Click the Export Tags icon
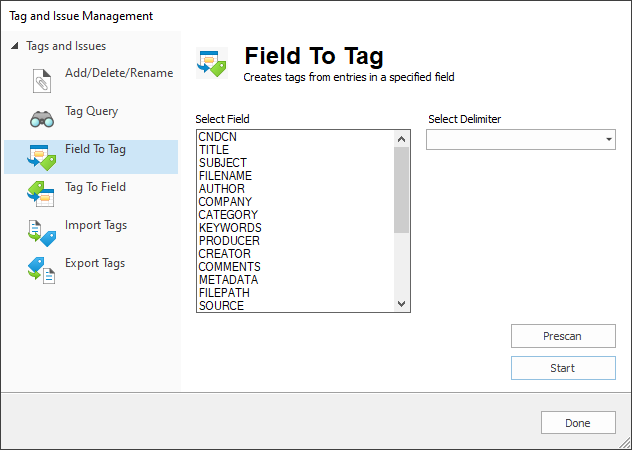 tap(42, 270)
